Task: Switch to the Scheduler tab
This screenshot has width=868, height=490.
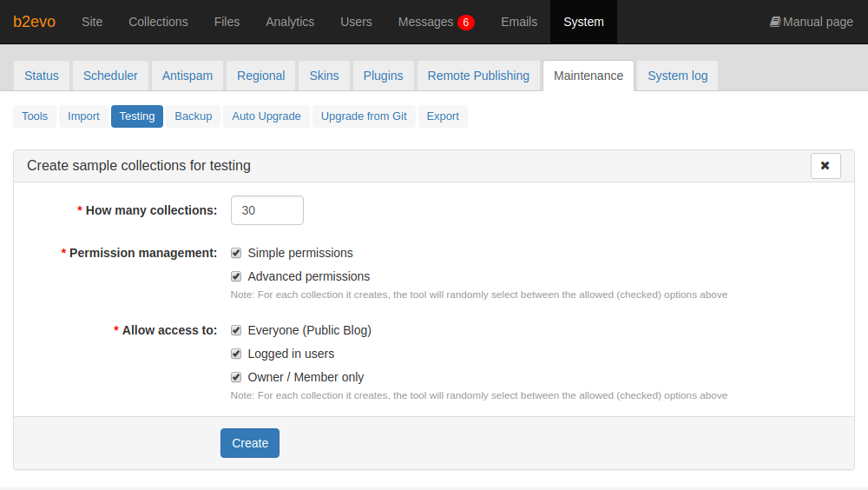Action: (111, 76)
